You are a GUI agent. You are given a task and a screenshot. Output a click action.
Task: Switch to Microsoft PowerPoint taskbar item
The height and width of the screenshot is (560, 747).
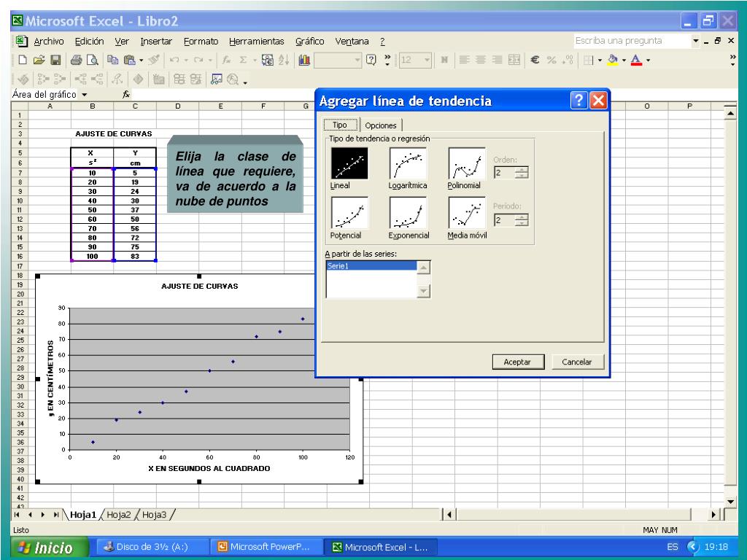tap(267, 547)
